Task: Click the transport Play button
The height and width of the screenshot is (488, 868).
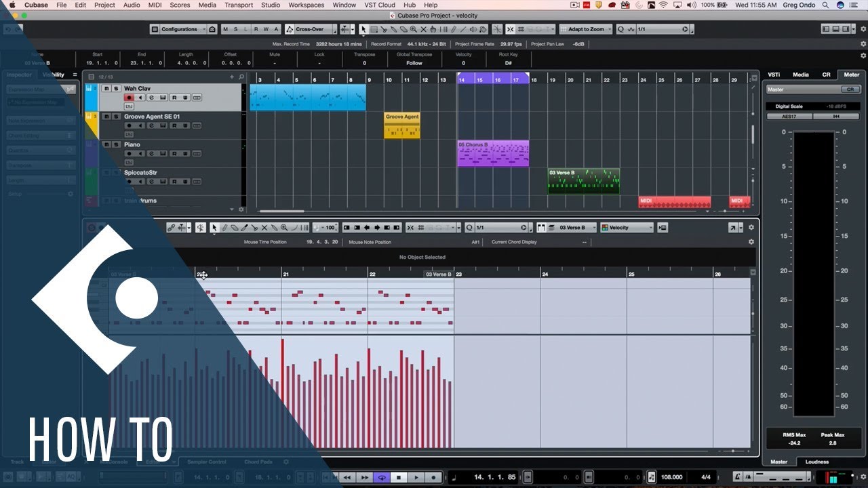Action: pos(416,477)
